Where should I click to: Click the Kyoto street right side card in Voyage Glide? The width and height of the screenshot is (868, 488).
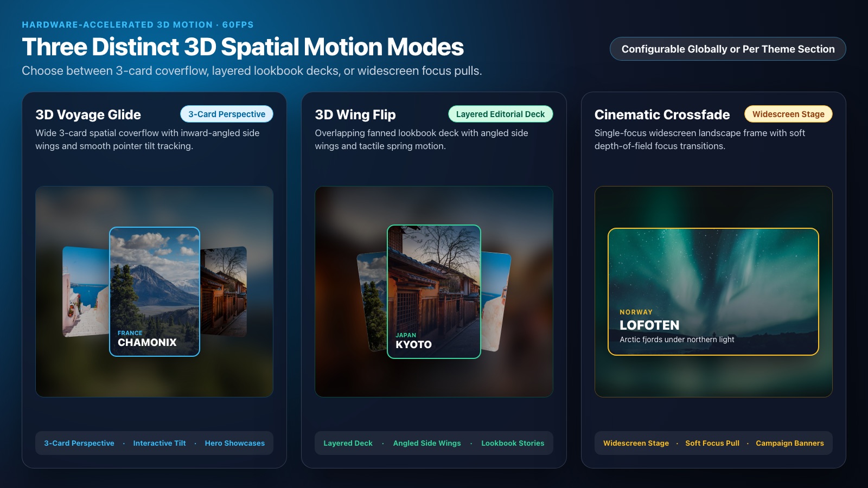tap(224, 292)
